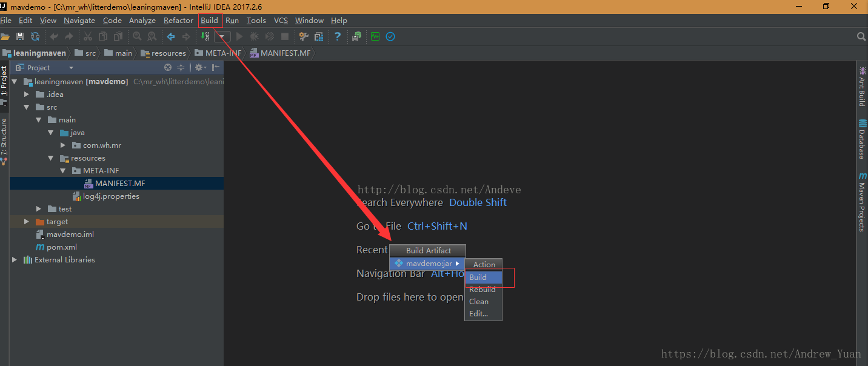Expand the com.wh.mr package
868x366 pixels.
coord(63,145)
